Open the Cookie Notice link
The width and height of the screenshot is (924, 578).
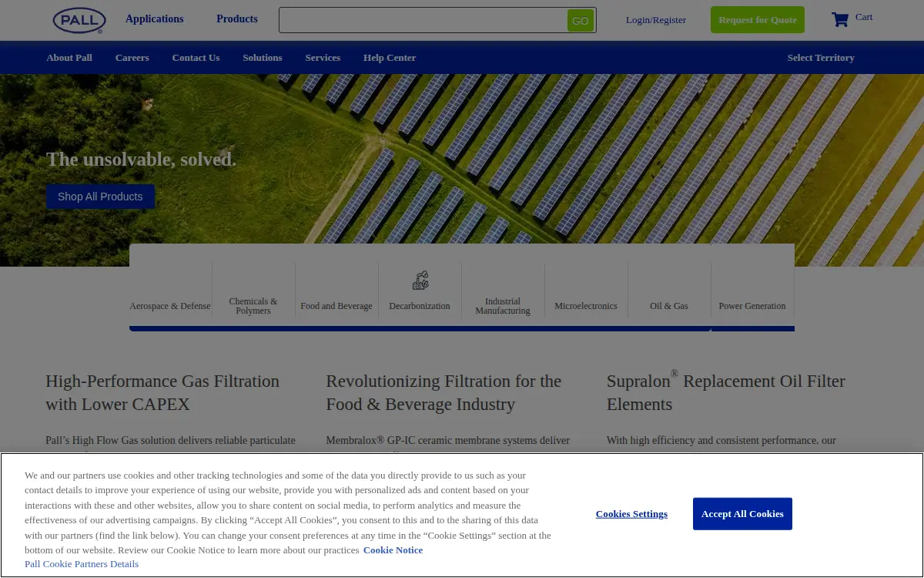[393, 550]
